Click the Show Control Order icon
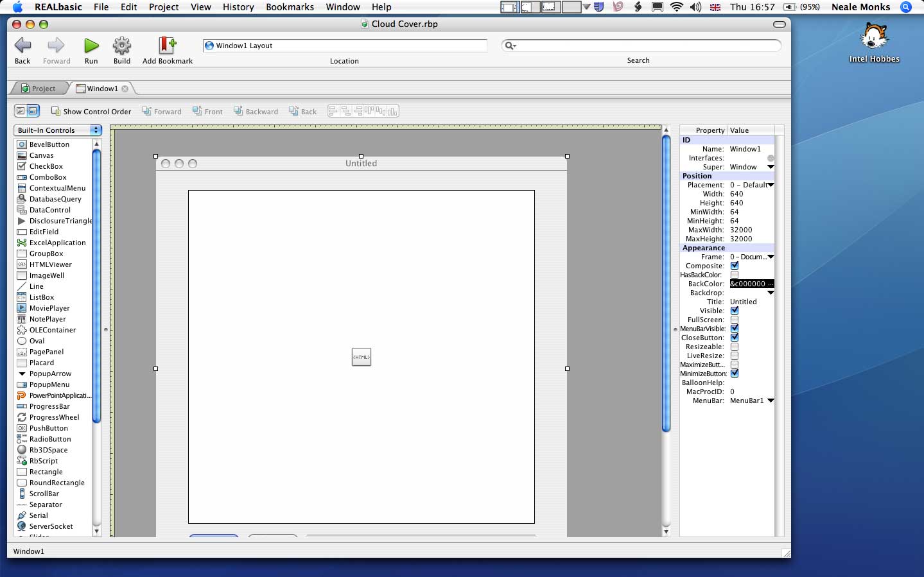 click(x=56, y=111)
